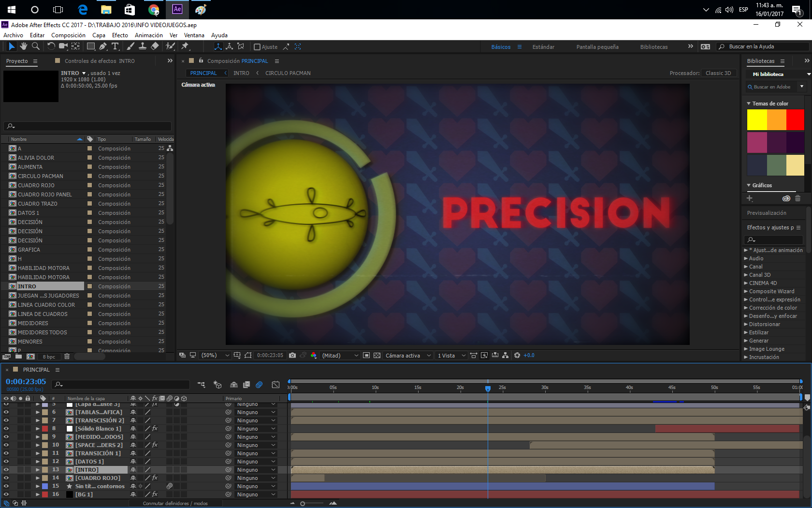Open the Efecto menu
Screen dimensions: 812x508
[x=120, y=35]
